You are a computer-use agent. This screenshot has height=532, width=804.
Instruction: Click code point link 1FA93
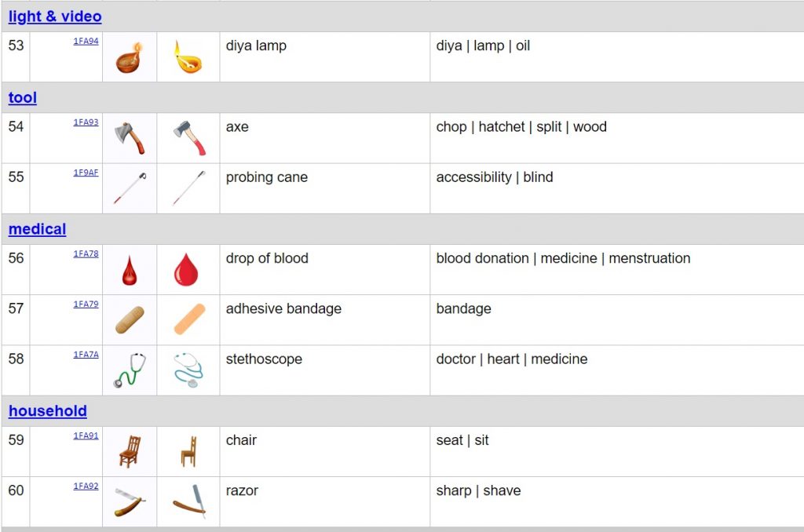86,122
